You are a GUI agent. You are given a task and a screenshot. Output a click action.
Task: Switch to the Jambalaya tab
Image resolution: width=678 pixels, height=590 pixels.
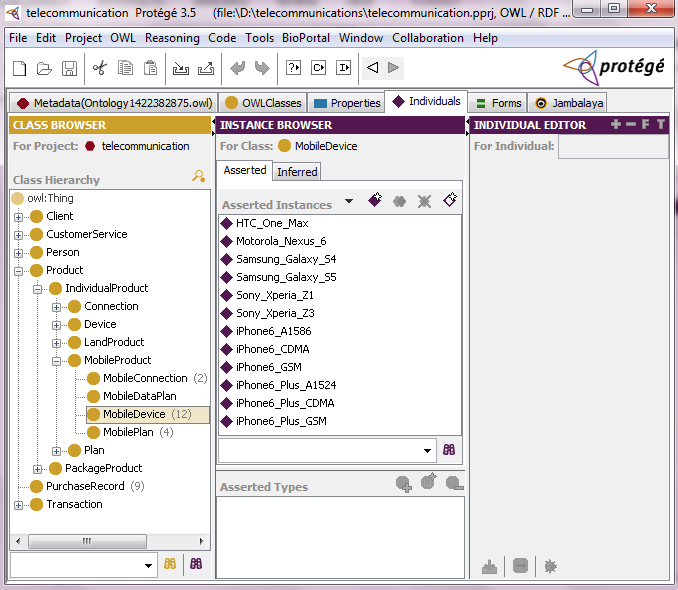569,103
